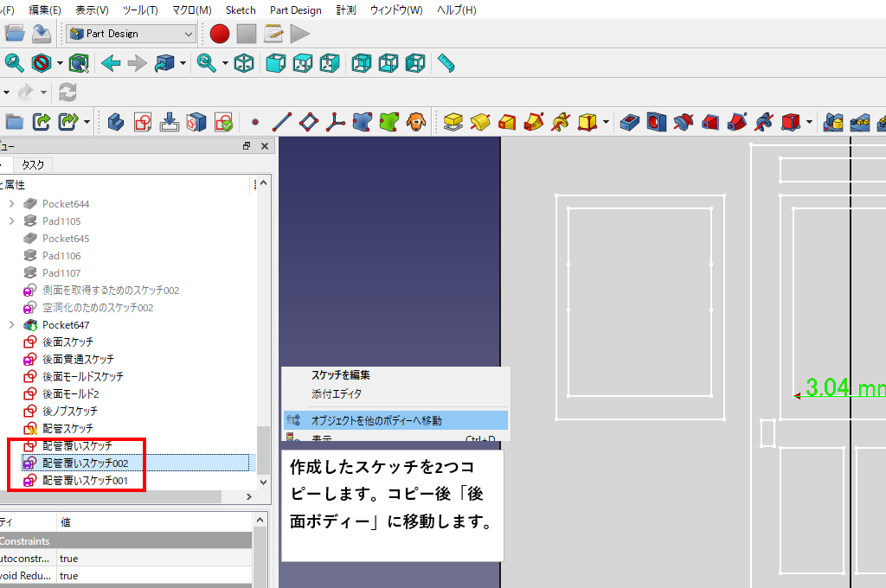Click the model tree vertical scrollbar
The image size is (886, 588).
[x=263, y=450]
